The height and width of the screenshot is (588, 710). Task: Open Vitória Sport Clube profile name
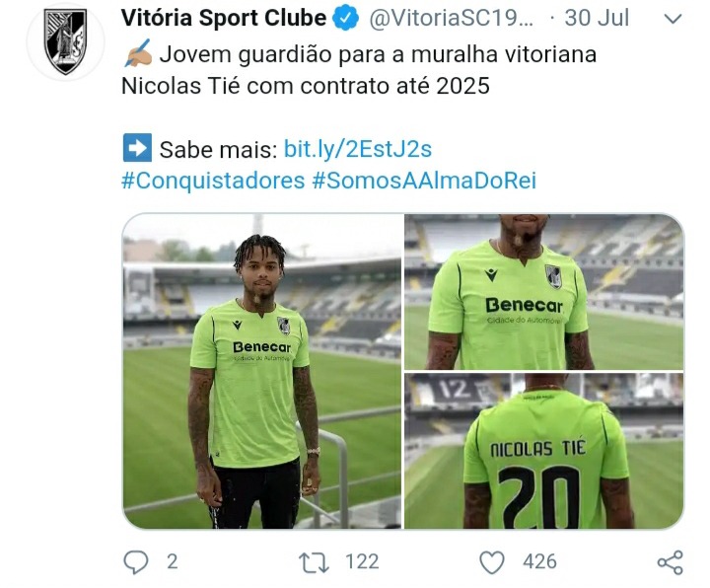(223, 18)
